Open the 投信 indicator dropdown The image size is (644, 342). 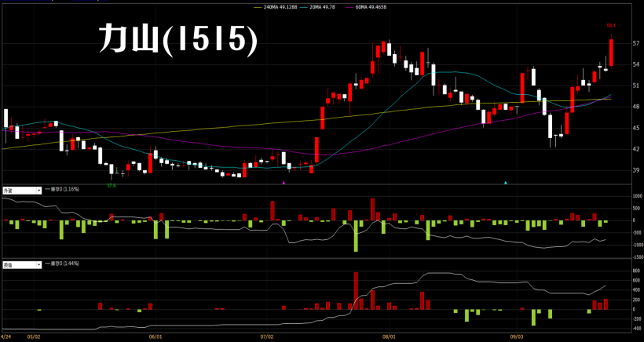click(x=22, y=265)
